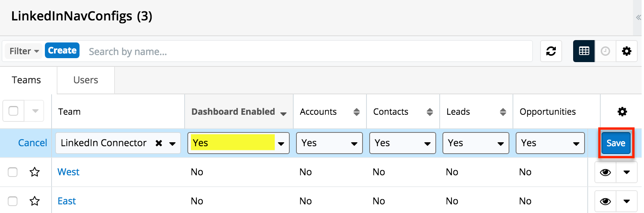Click the refresh list icon
This screenshot has width=644, height=213.
tap(551, 51)
